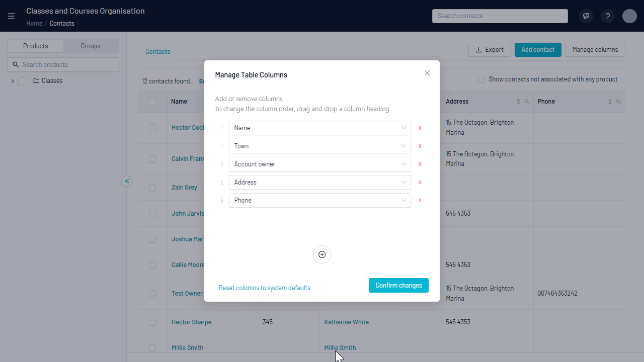Switch to the Groups tab
The width and height of the screenshot is (644, 362).
(x=91, y=46)
